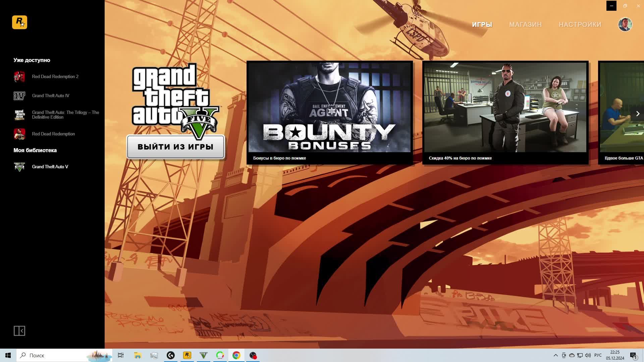Open GTA Trilogy Definitive Edition icon
The height and width of the screenshot is (362, 644).
coord(19,115)
